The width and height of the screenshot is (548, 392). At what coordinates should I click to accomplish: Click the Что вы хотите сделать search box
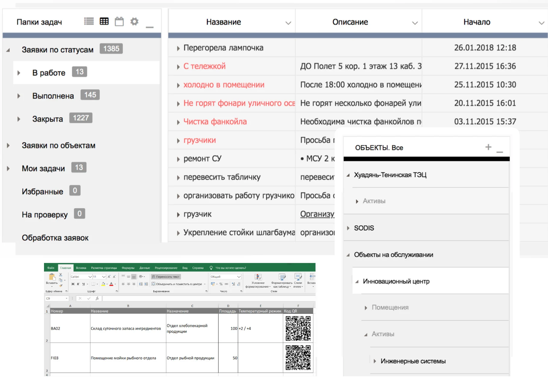click(x=231, y=268)
